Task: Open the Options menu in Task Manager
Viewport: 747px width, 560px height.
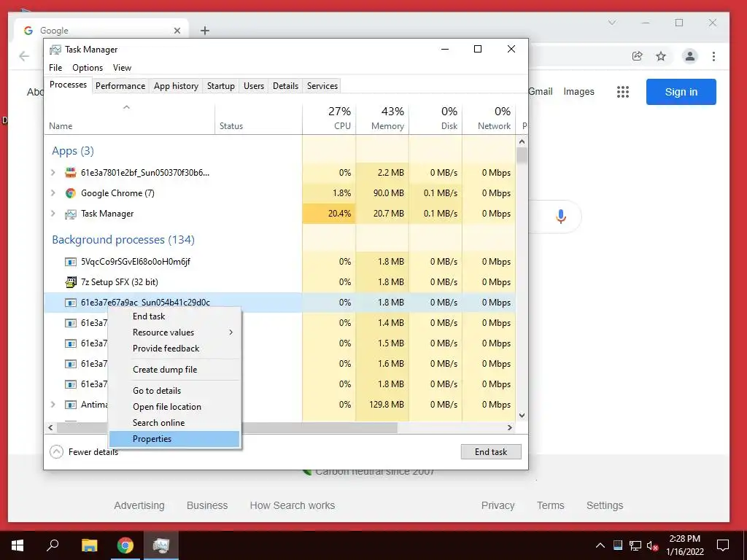Action: 88,68
